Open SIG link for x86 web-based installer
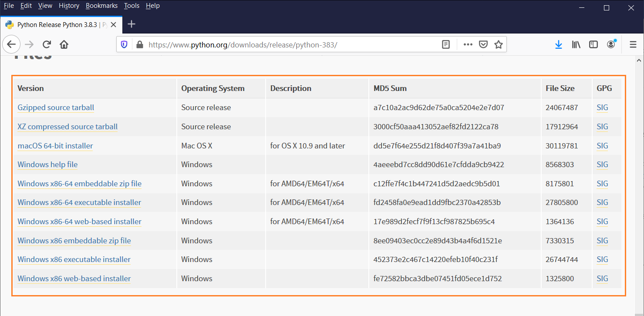This screenshot has width=644, height=316. point(602,279)
